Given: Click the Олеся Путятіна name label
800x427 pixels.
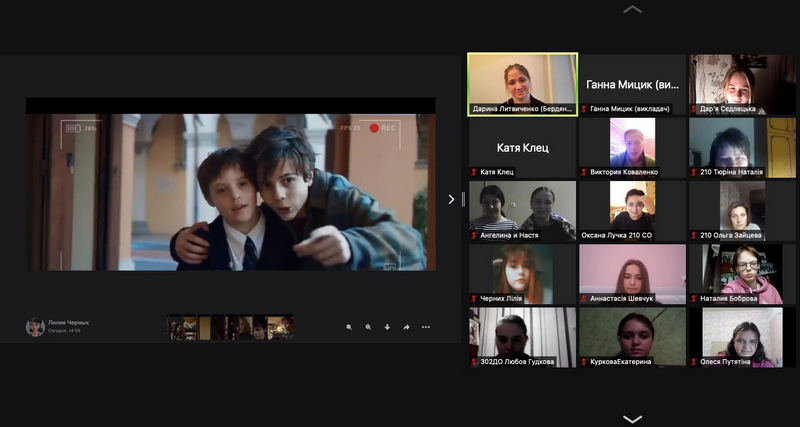Looking at the screenshot, I should (x=725, y=362).
